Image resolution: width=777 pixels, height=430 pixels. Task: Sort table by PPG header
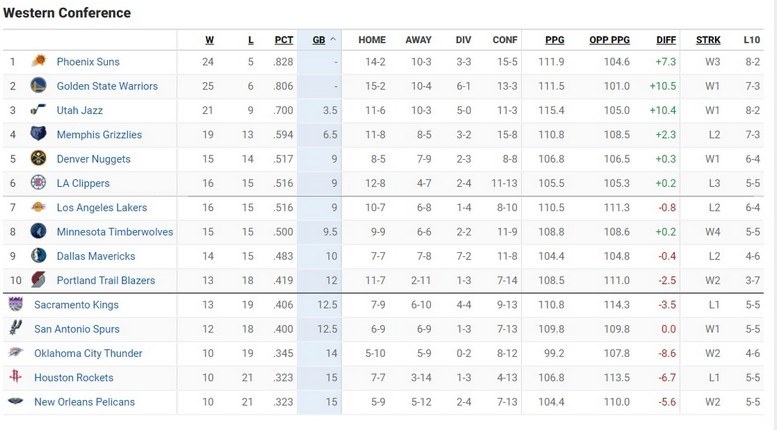click(x=554, y=40)
